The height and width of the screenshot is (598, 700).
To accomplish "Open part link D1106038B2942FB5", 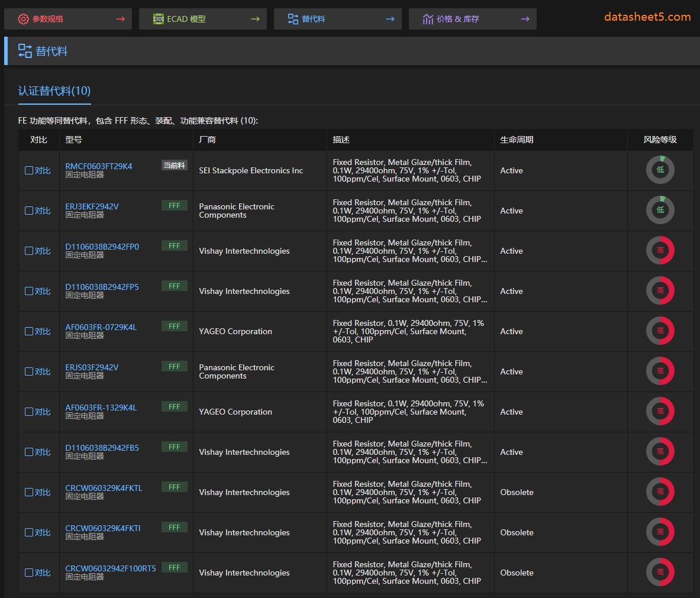I will click(x=102, y=448).
